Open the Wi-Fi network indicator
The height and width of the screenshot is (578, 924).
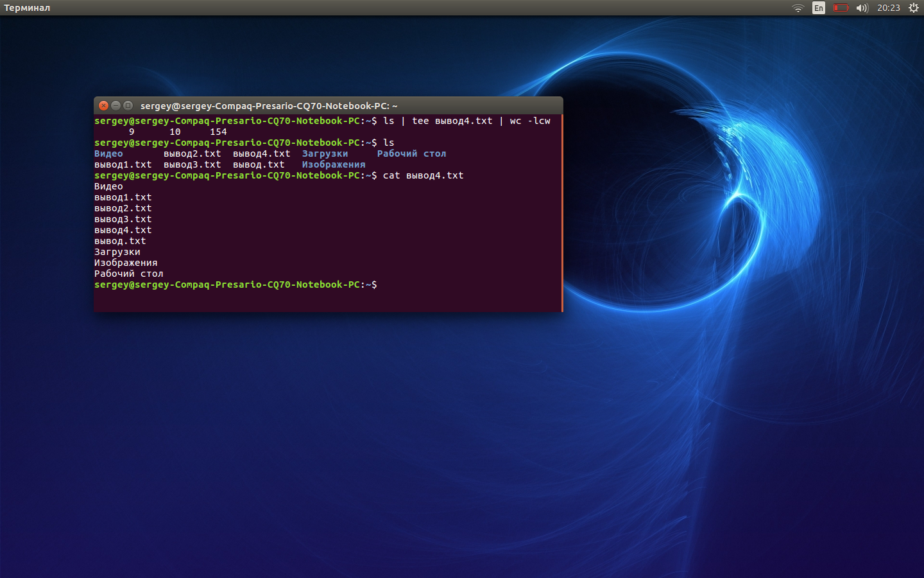click(x=798, y=8)
